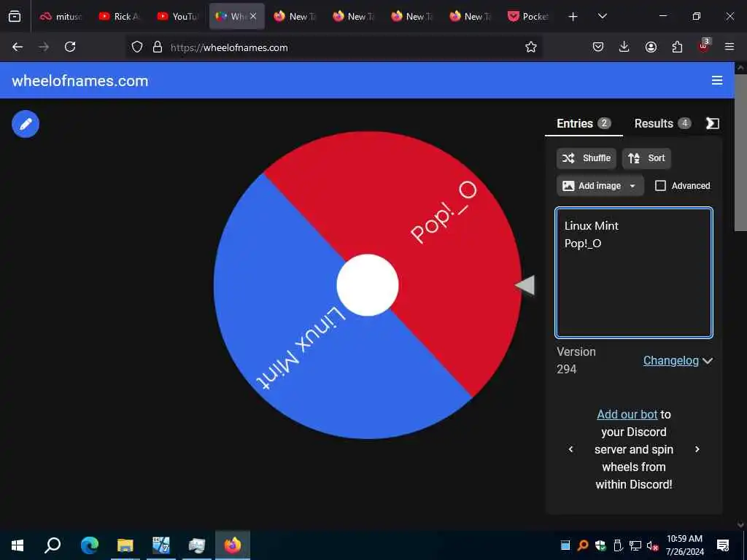
Task: Open Windows taskbar search
Action: [x=53, y=545]
